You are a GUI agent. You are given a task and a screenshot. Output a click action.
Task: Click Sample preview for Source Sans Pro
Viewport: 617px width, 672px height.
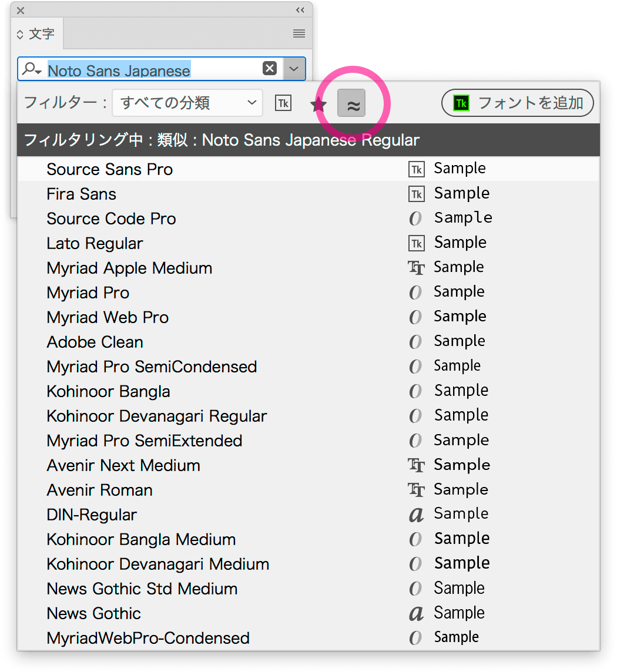click(x=460, y=169)
